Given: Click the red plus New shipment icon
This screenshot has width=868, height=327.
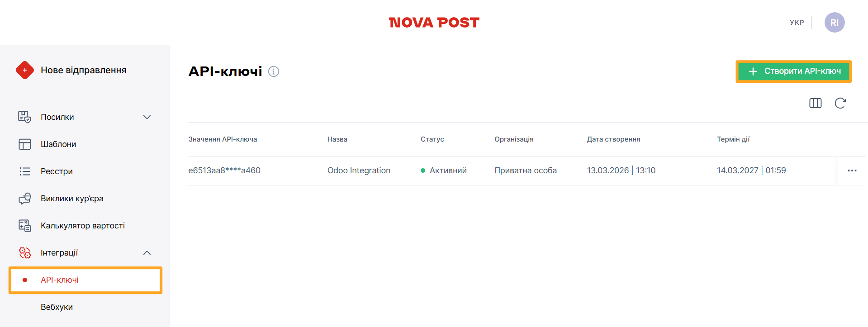Looking at the screenshot, I should point(24,70).
